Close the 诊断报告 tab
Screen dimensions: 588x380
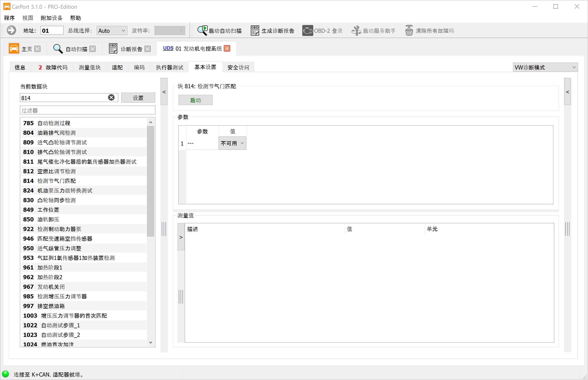click(148, 49)
